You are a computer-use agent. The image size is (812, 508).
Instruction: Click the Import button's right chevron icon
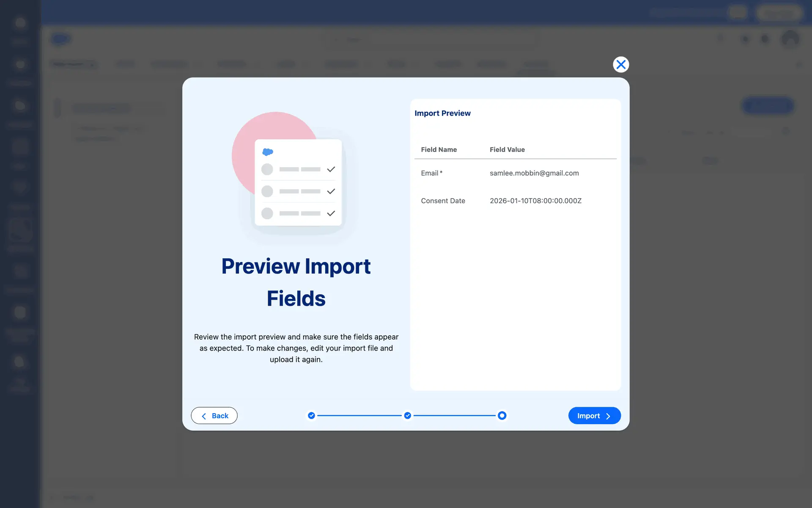pos(608,416)
